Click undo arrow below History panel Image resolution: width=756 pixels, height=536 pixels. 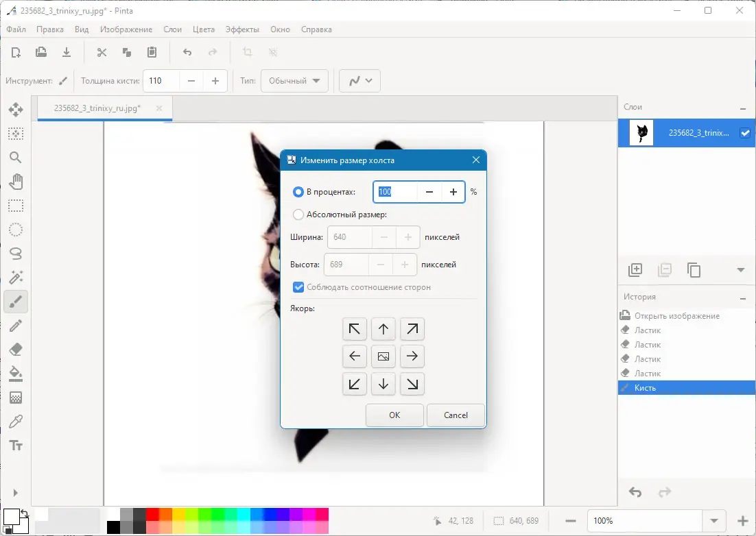click(635, 492)
